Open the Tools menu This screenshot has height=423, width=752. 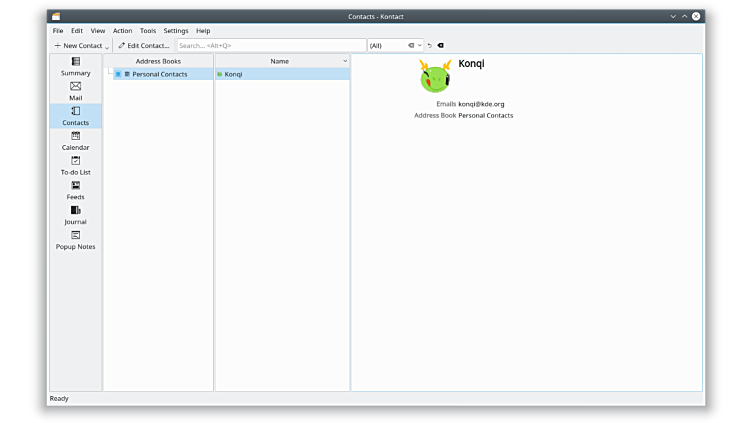point(148,31)
